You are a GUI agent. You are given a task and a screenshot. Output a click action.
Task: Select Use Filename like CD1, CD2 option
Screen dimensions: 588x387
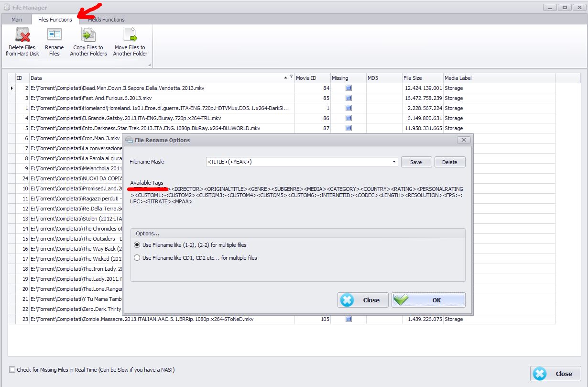(137, 258)
